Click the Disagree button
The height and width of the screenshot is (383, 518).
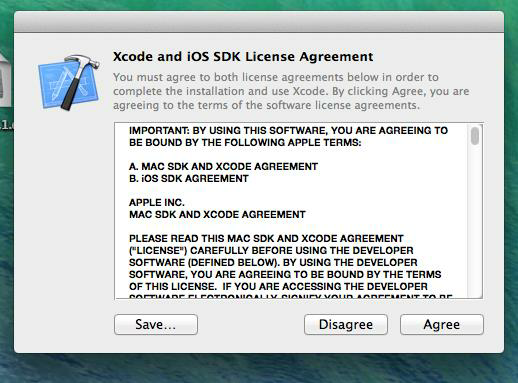[x=346, y=324]
